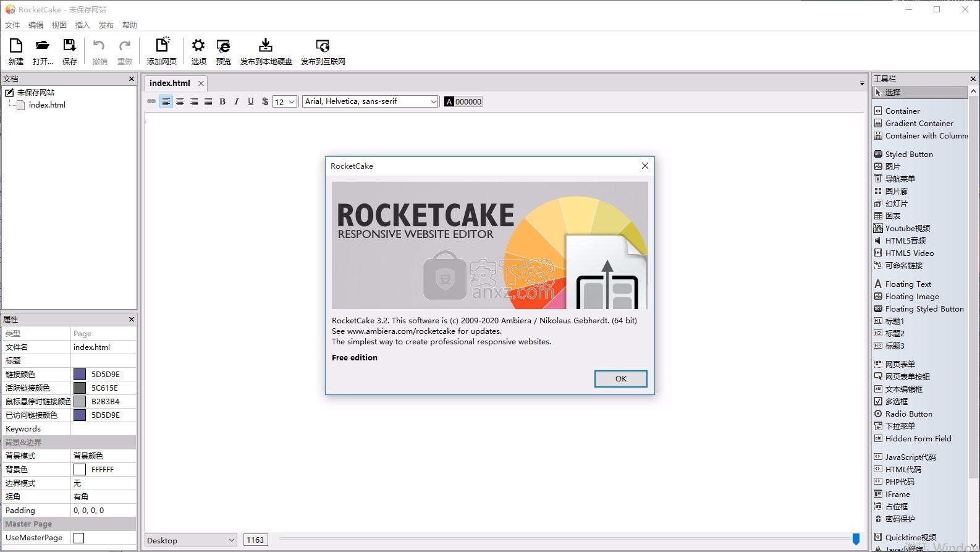Open the Desktop viewport dropdown
This screenshot has height=552, width=980.
190,540
